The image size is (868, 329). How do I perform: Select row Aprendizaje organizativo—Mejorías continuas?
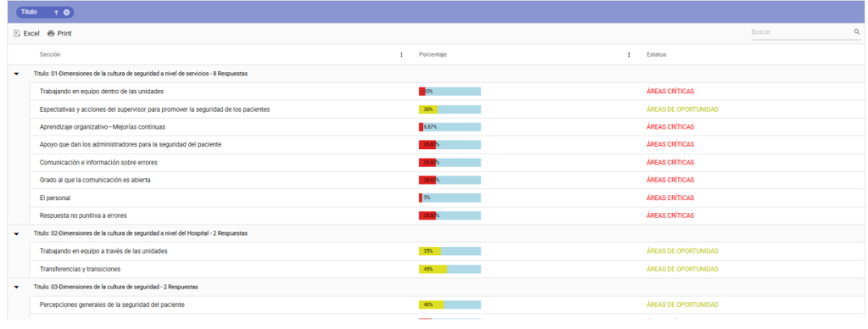pyautogui.click(x=448, y=127)
